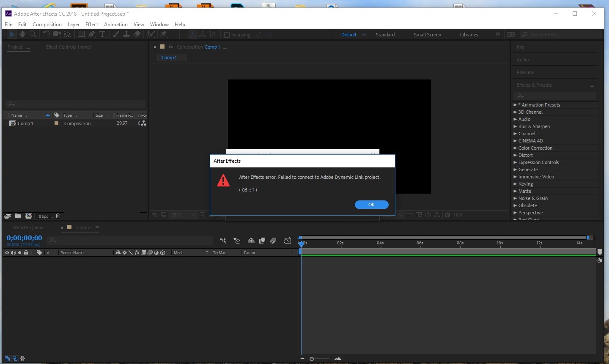Toggle Layer Switches pane at timeline bottom
Viewport: 609px width, 364px height.
7,359
